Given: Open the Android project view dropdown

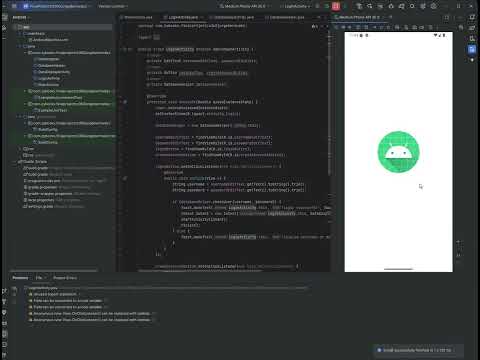Looking at the screenshot, I should coord(21,17).
